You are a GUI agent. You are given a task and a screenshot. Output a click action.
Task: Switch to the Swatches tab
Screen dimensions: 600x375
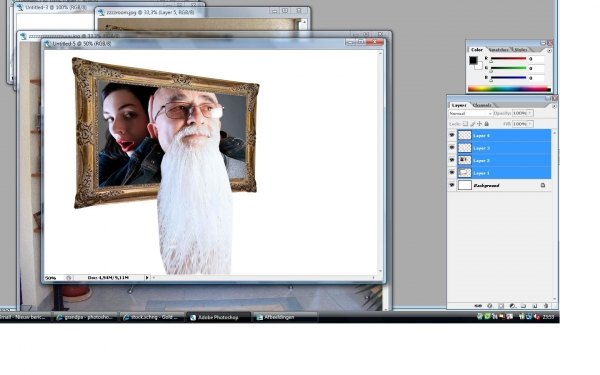(499, 50)
